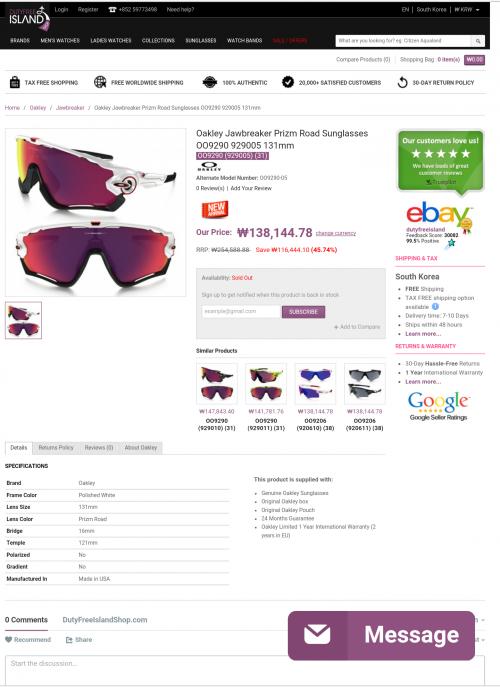Image resolution: width=500 pixels, height=687 pixels.
Task: Open the eBay feedback badge
Action: point(439,224)
